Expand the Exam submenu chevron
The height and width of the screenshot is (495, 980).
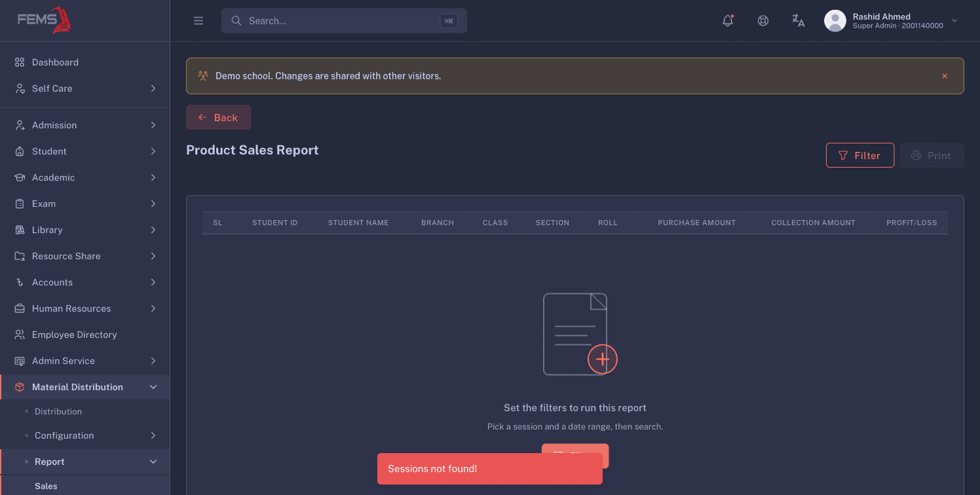pos(153,204)
